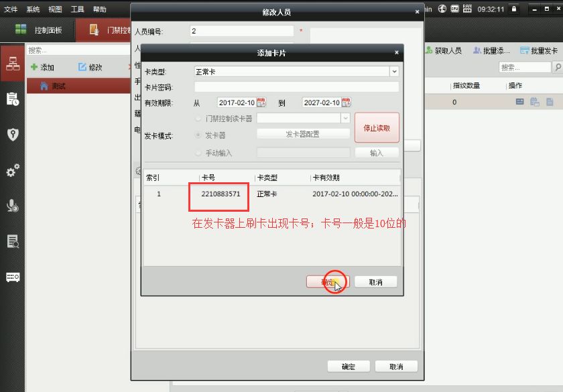Open the gears settings sidebar icon
Image resolution: width=563 pixels, height=392 pixels.
click(12, 171)
